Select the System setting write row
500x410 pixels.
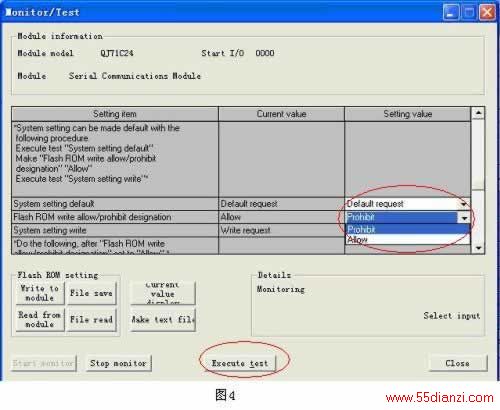[115, 230]
